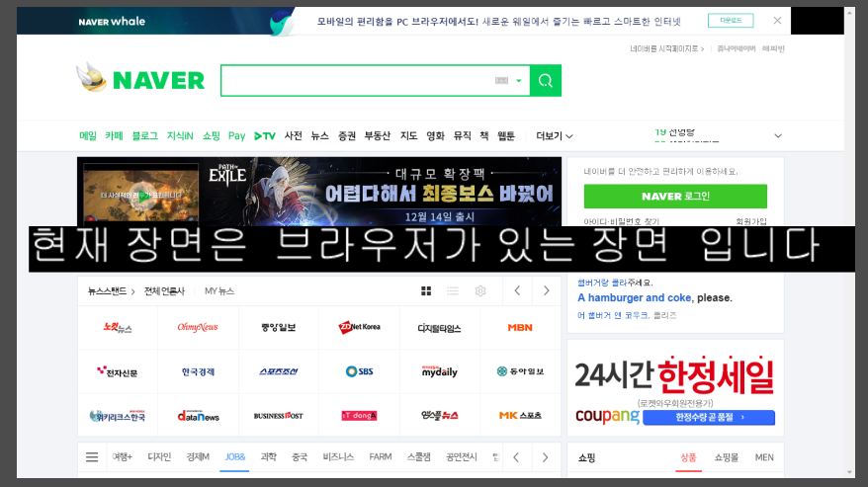Show previous topic tabs arrow
Image resolution: width=868 pixels, height=487 pixels.
[516, 457]
